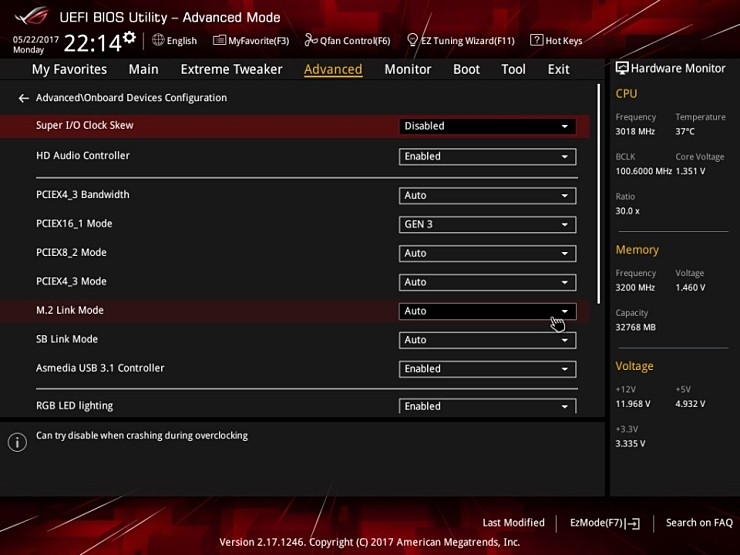Image resolution: width=740 pixels, height=555 pixels.
Task: Open Extreme Tweaker tab
Action: click(x=231, y=69)
